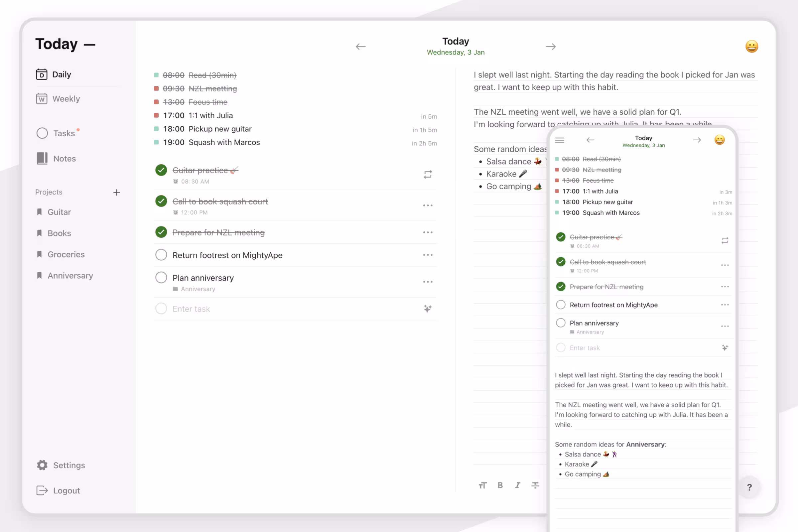Open the Guitar project

point(54,212)
